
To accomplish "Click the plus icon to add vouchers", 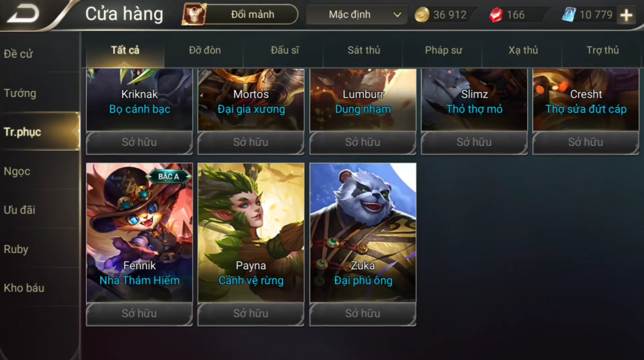I will point(626,15).
